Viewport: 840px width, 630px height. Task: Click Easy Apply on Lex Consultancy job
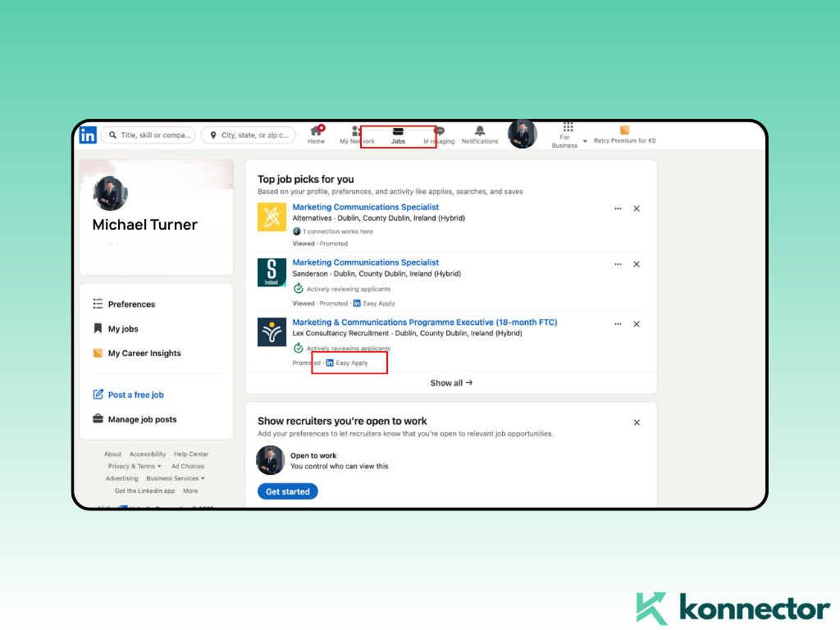pyautogui.click(x=347, y=363)
